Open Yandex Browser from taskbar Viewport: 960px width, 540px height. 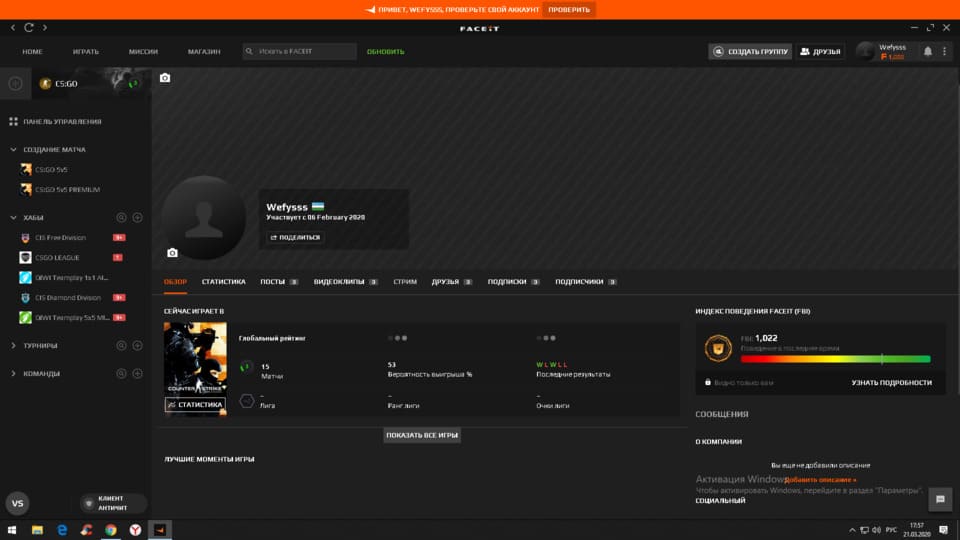(x=135, y=530)
